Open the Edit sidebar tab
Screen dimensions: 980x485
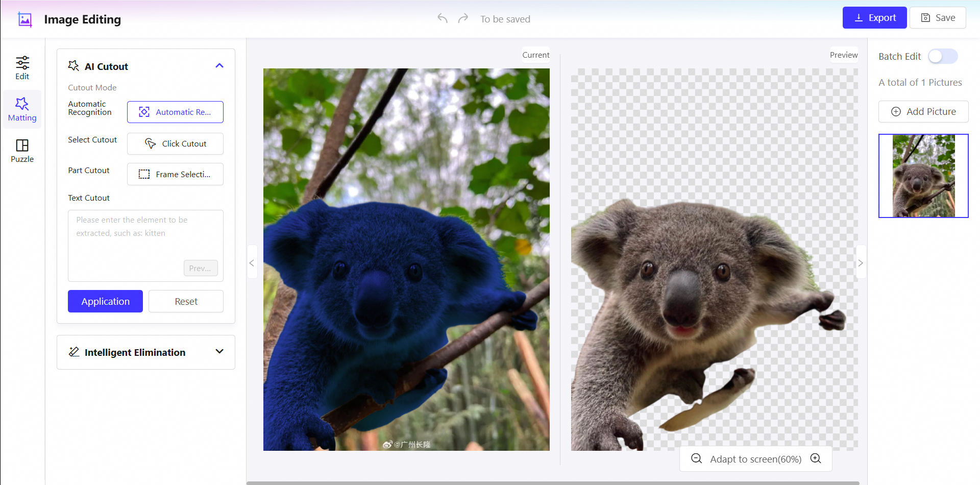22,68
